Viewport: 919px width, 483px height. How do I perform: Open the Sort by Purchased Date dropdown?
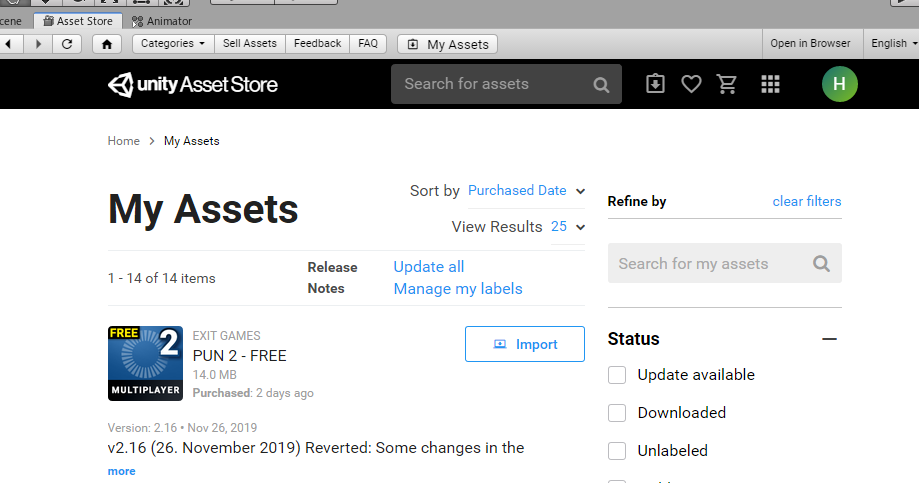click(526, 191)
